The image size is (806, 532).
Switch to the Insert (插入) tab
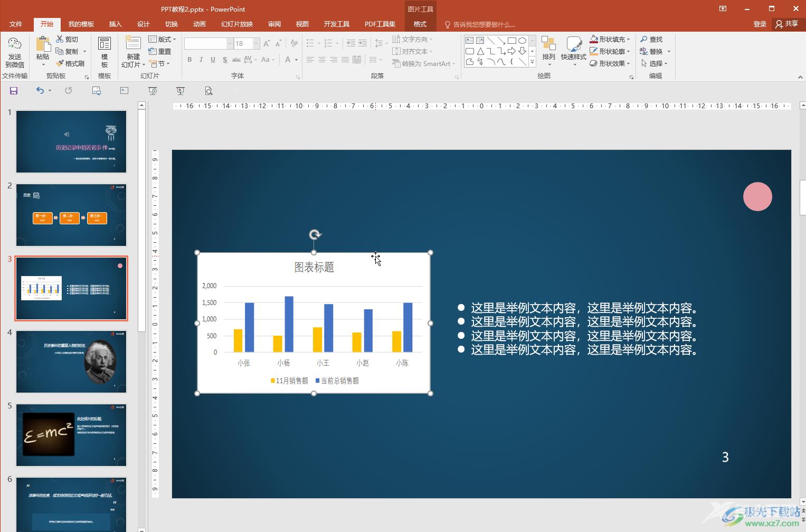(x=115, y=24)
